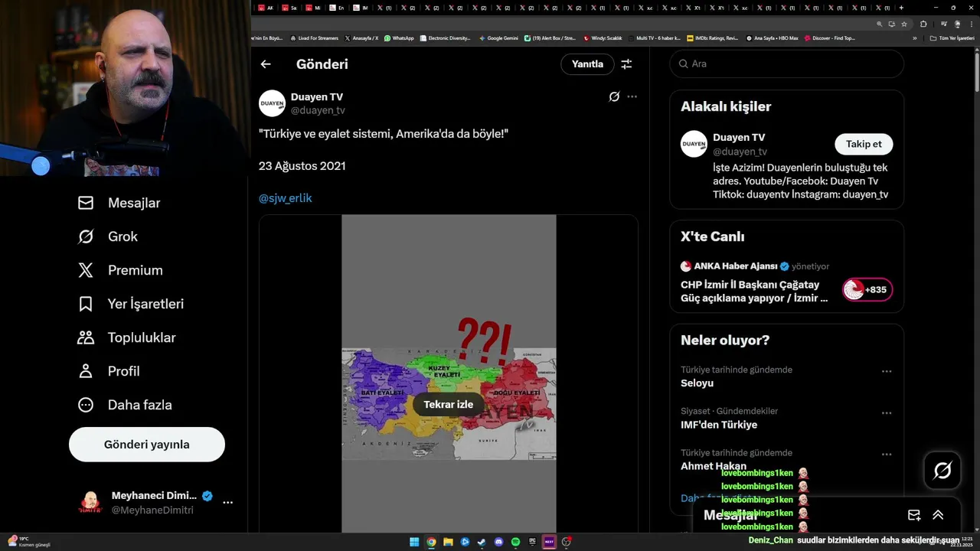Click the bookmark star in address bar
The width and height of the screenshot is (980, 551).
[x=904, y=24]
